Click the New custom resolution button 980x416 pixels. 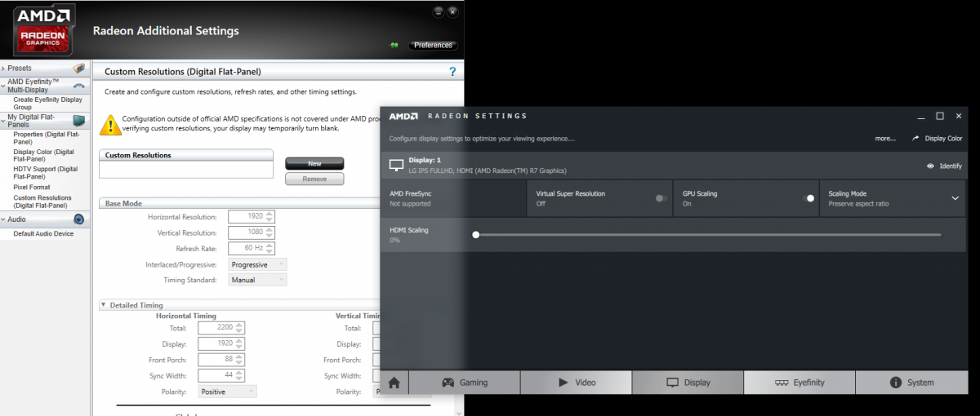[x=314, y=164]
